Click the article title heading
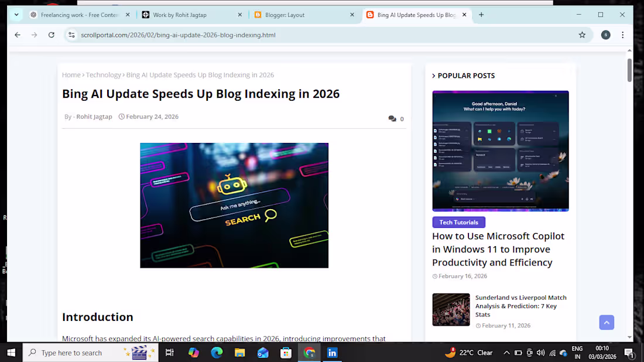The image size is (644, 362). pyautogui.click(x=201, y=94)
